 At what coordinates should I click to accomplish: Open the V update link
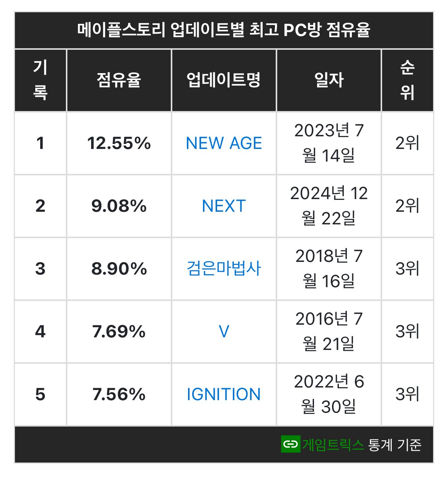[224, 331]
